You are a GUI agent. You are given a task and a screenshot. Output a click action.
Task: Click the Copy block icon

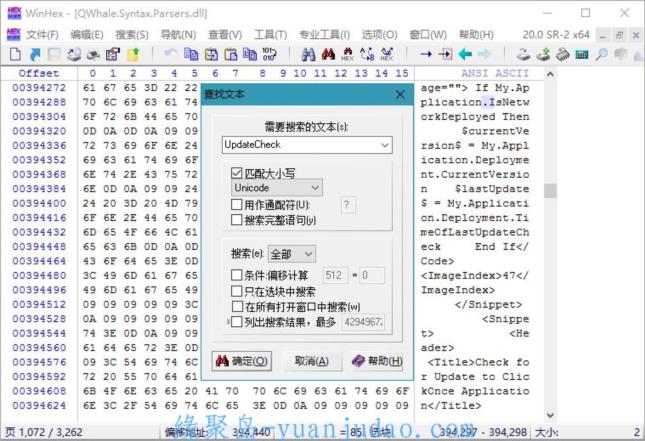pyautogui.click(x=191, y=54)
